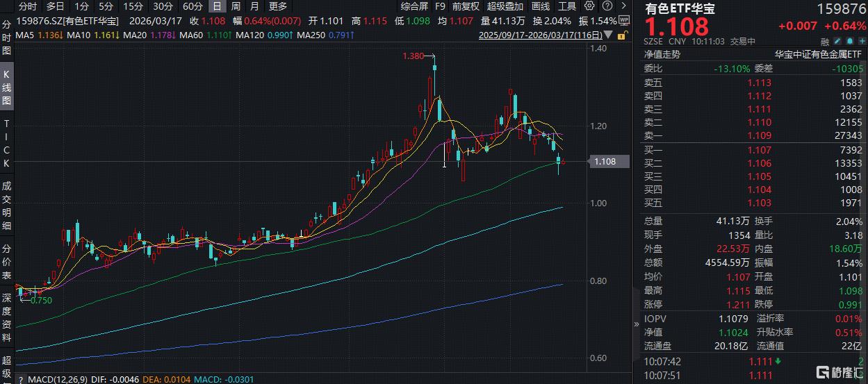
Task: Open 成交明细 in left sidebar
Action: (7, 205)
